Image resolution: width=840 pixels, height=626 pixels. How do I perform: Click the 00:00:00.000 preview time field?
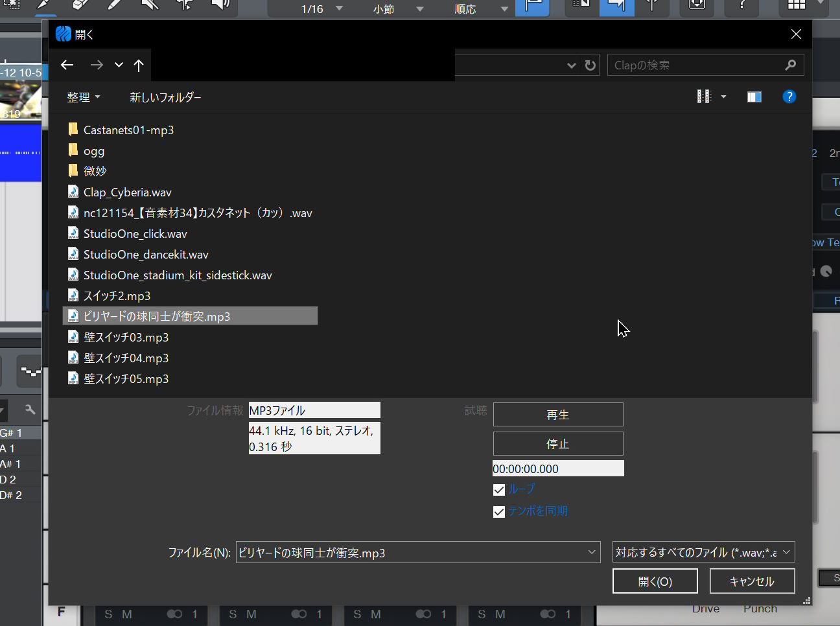pos(558,469)
